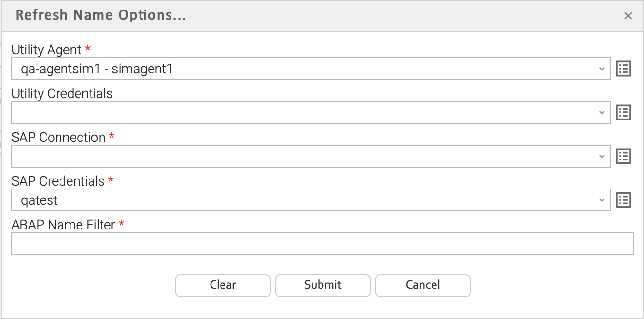Click the Refresh Name Options title text
This screenshot has height=319, width=644.
(x=101, y=15)
